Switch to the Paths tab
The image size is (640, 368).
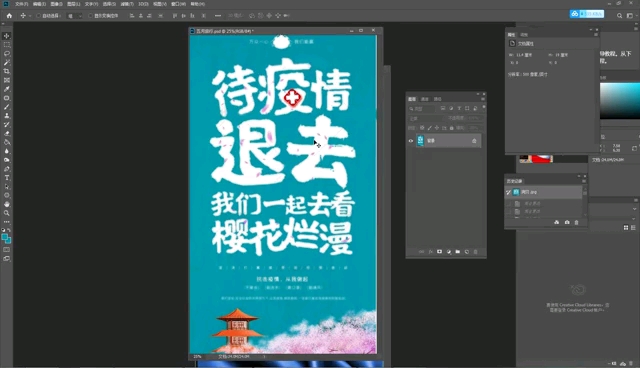(x=438, y=99)
